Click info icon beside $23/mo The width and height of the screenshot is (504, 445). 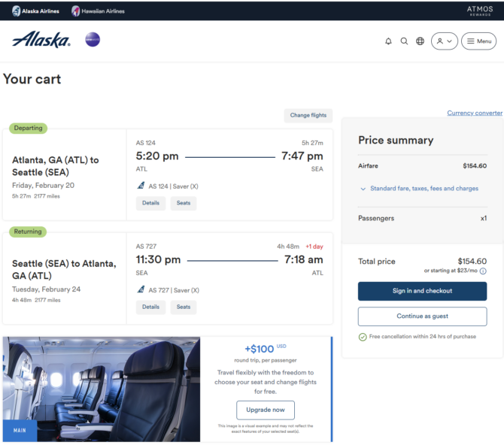483,271
